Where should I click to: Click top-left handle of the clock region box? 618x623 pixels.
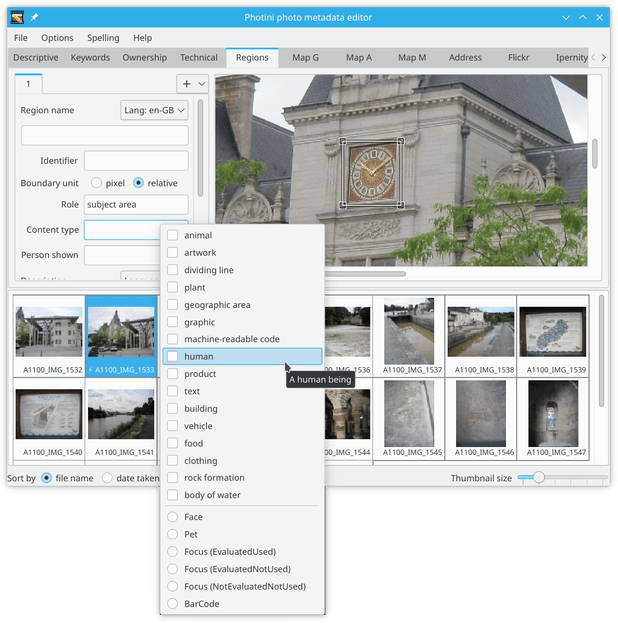coord(343,141)
